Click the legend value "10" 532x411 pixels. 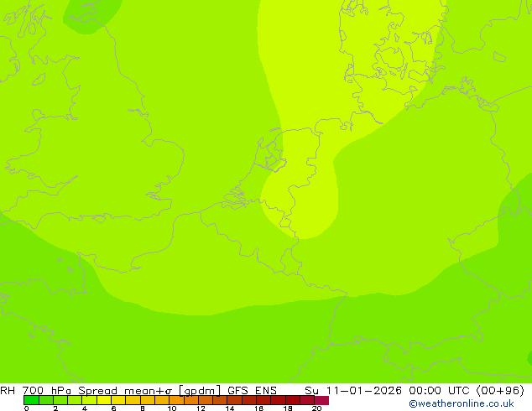pos(172,408)
